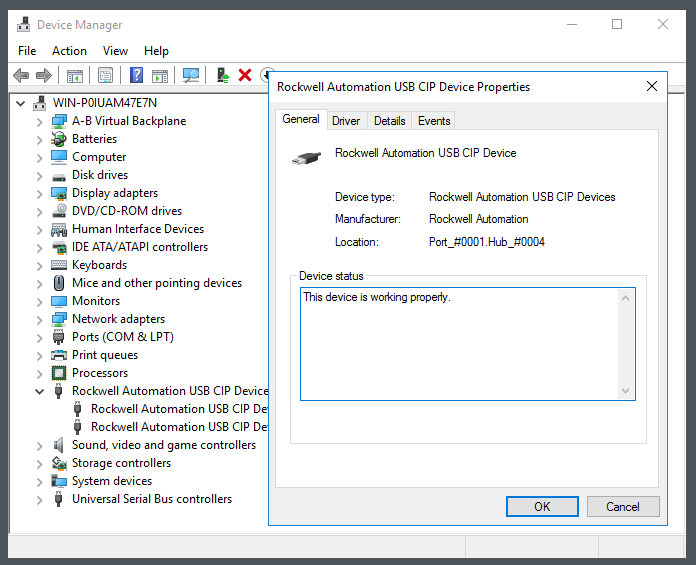Expand the Batteries category chevron
696x565 pixels.
pos(40,140)
